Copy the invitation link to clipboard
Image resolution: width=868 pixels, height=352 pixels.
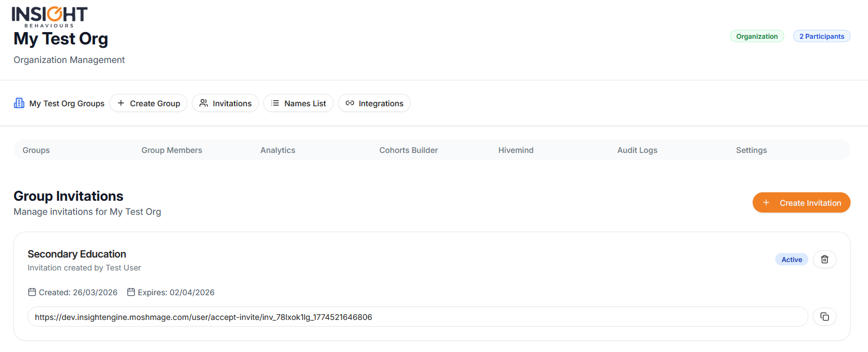coord(824,317)
